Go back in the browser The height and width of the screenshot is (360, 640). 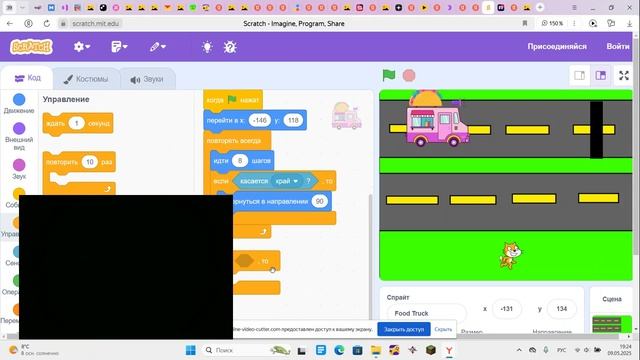(10, 24)
